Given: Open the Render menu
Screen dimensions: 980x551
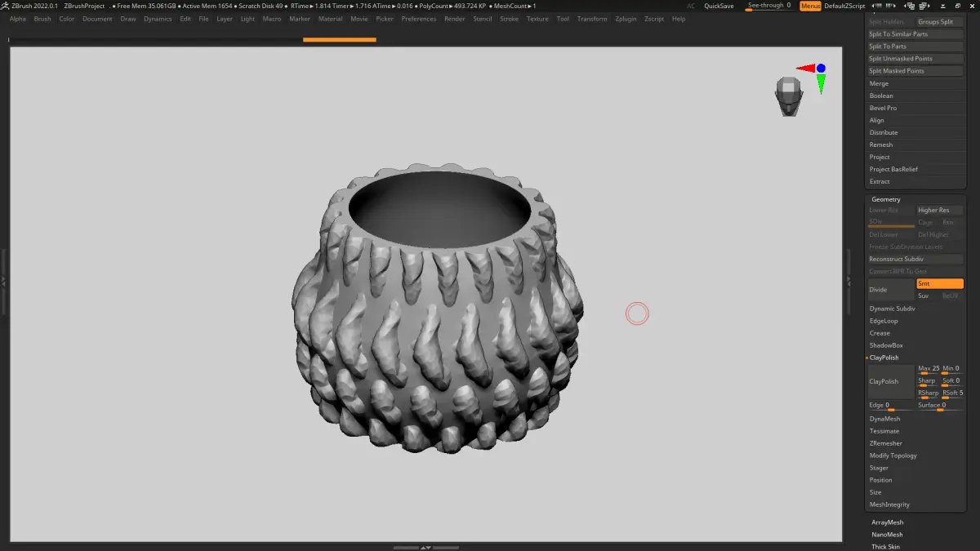Looking at the screenshot, I should [x=455, y=19].
